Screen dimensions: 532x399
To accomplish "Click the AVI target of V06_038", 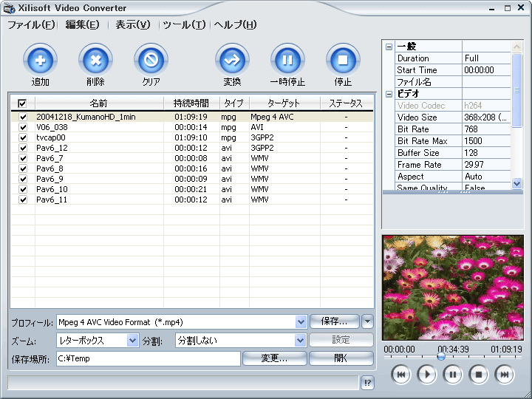I will [257, 127].
